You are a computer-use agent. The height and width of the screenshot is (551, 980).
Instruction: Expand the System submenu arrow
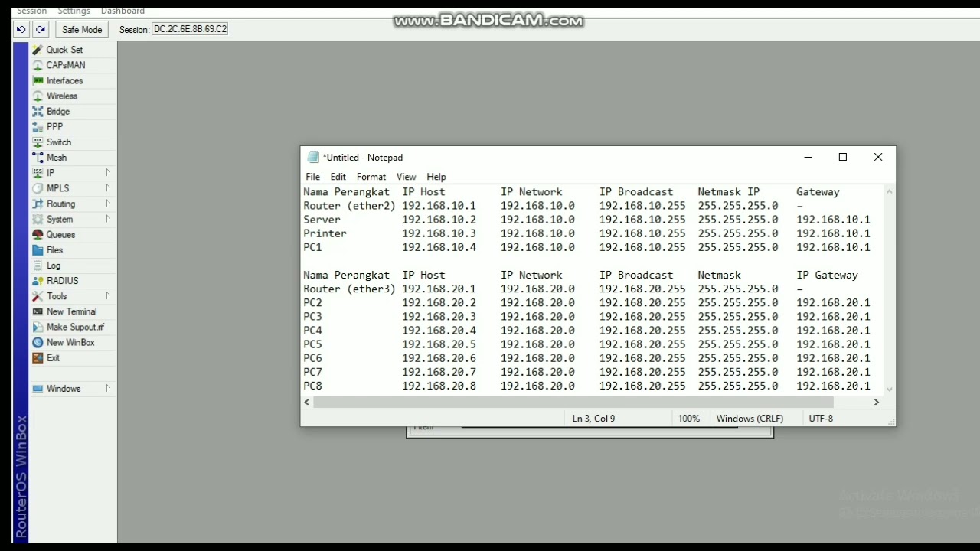coord(108,218)
